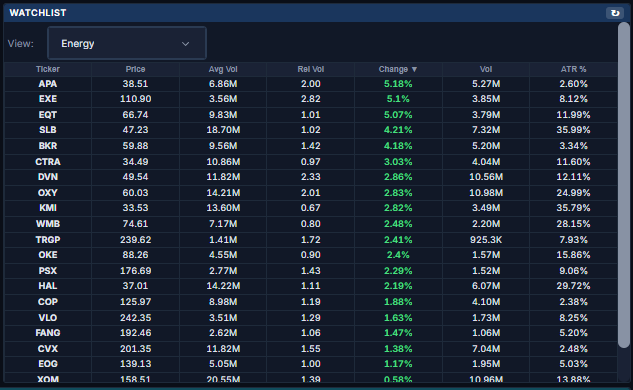
Task: Select the FANG ticker
Action: [48, 333]
